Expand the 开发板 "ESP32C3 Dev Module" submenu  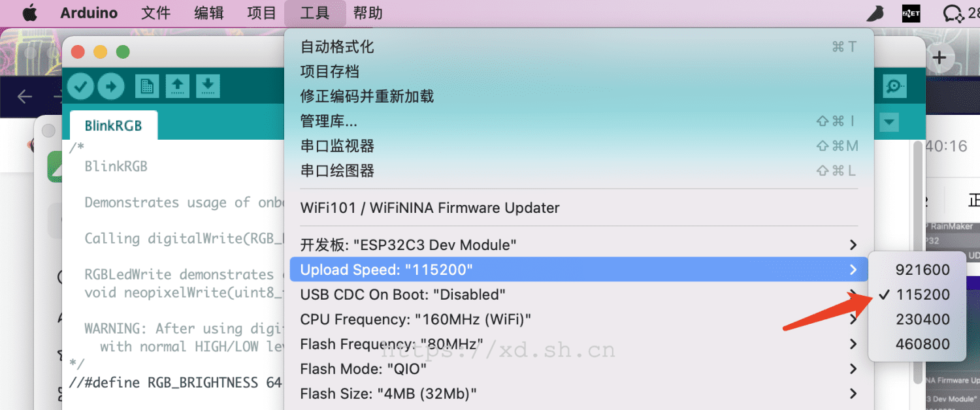579,245
